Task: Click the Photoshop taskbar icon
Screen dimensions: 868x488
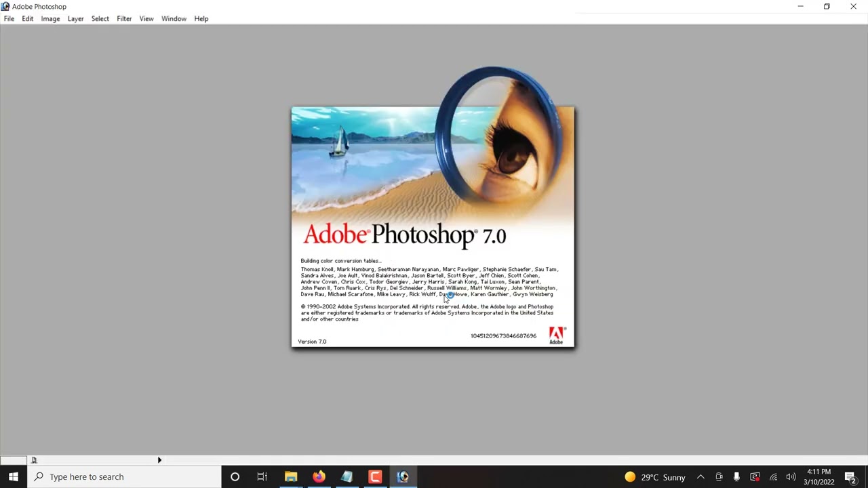Action: click(403, 476)
